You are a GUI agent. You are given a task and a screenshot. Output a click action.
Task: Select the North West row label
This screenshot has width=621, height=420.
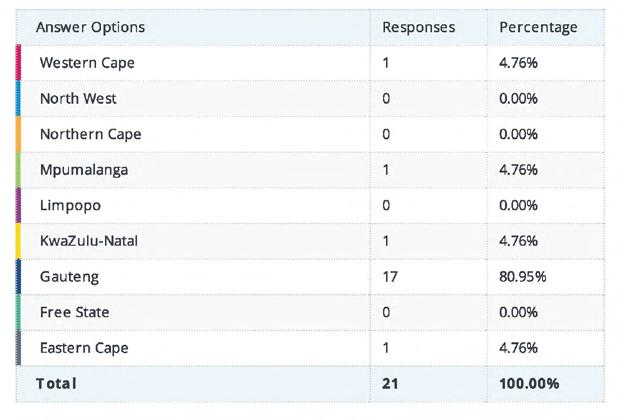78,99
